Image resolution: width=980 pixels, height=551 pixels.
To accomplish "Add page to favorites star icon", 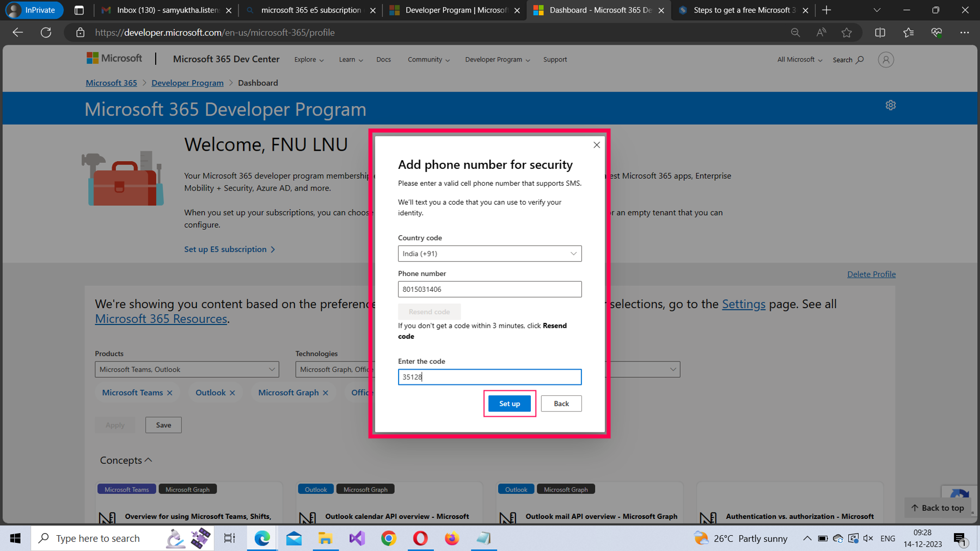I will 847,33.
